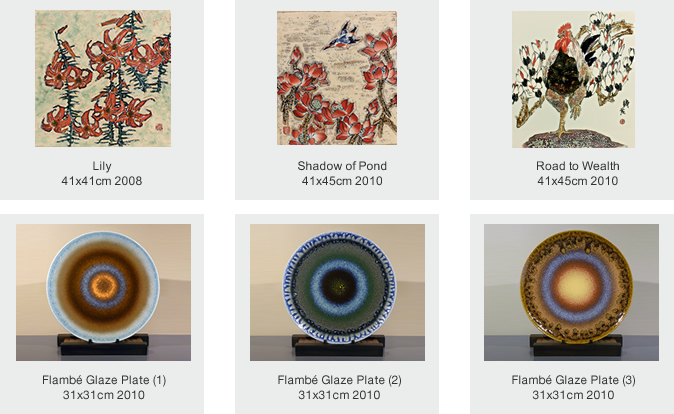
Task: Click the red seal stamp on Road to Wealth
Action: (x=622, y=122)
